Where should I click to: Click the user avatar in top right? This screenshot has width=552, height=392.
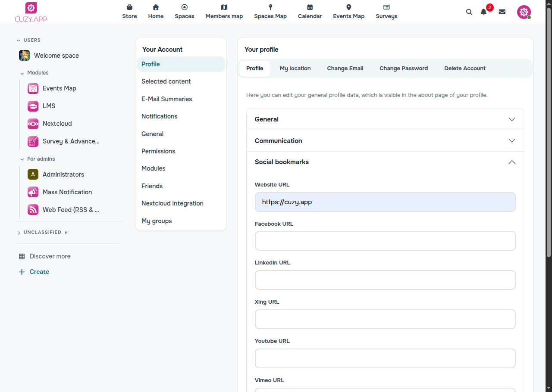click(524, 12)
